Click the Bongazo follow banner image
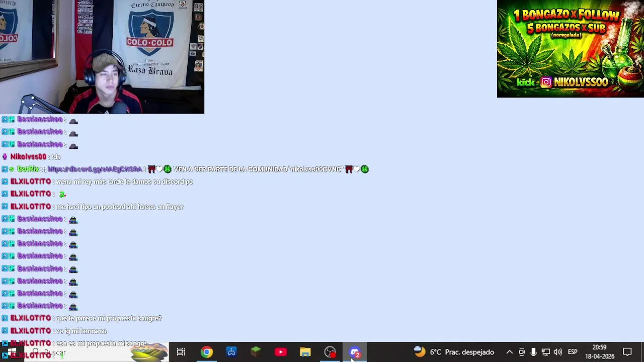 [x=571, y=49]
